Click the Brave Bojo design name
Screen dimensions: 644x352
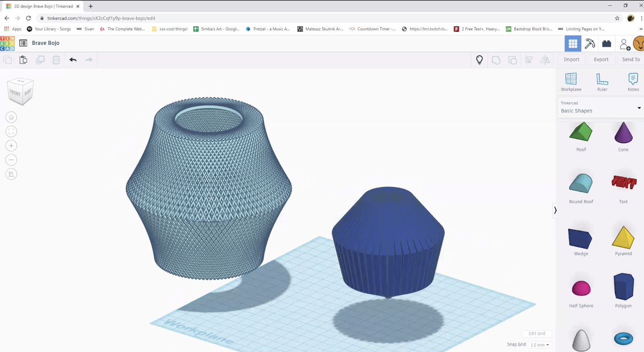[45, 43]
